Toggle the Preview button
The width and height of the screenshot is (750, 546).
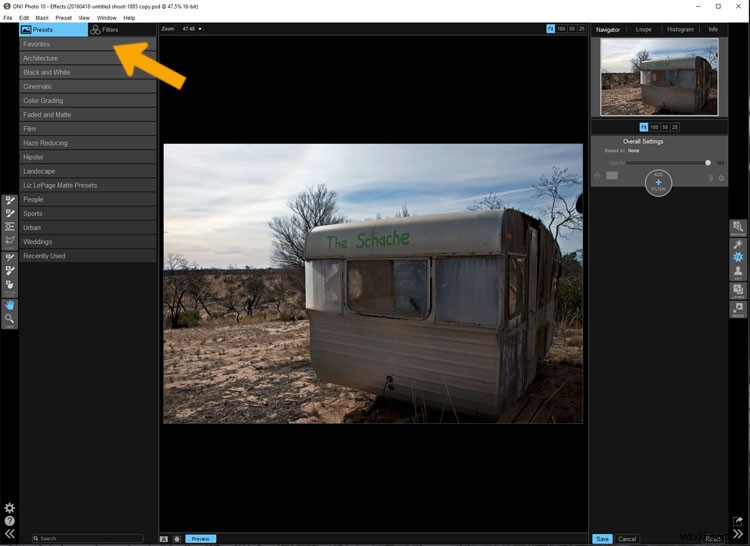pyautogui.click(x=201, y=539)
